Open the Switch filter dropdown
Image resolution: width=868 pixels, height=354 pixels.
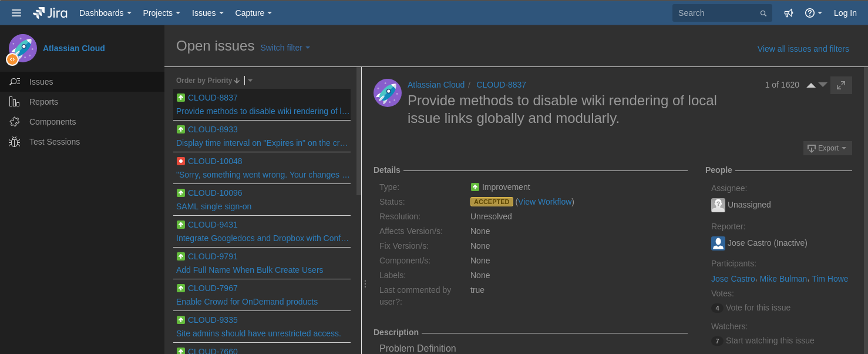(x=285, y=48)
